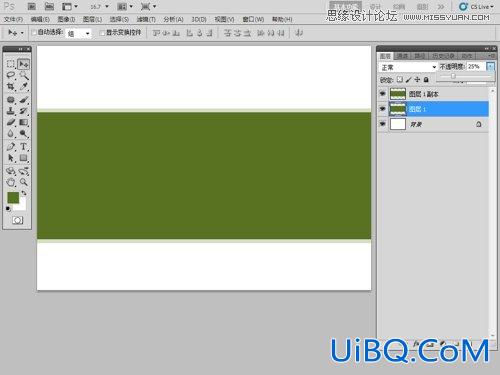Open the 正常 blend mode dropdown

click(408, 67)
